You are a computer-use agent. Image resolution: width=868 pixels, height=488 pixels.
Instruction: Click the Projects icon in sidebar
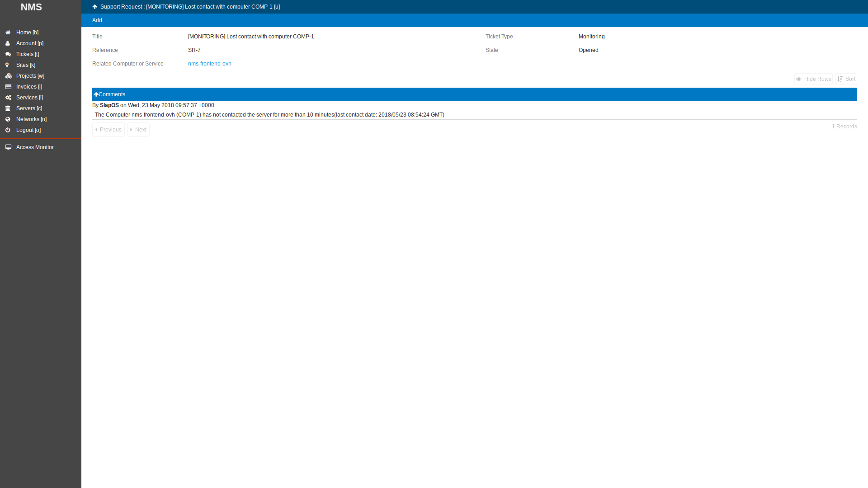[8, 75]
